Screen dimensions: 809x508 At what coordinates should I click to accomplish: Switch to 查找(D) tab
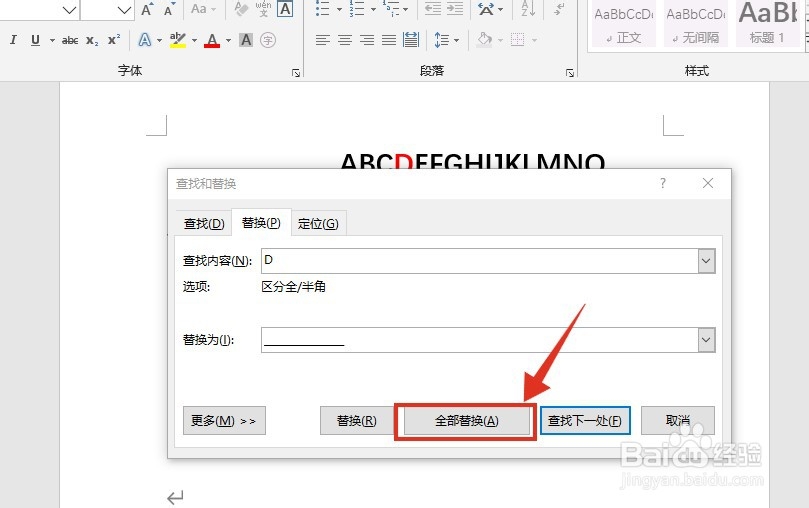[204, 223]
